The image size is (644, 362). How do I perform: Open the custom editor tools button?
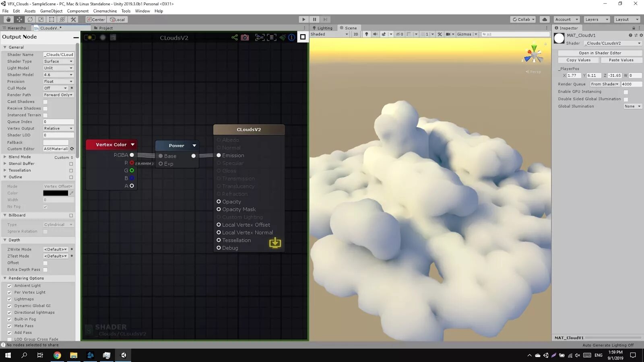coord(73,19)
